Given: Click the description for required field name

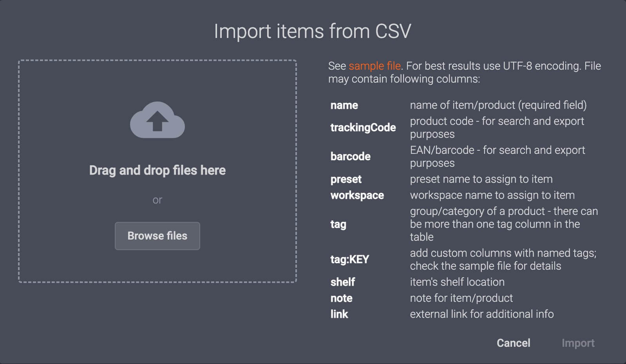Looking at the screenshot, I should pos(498,105).
